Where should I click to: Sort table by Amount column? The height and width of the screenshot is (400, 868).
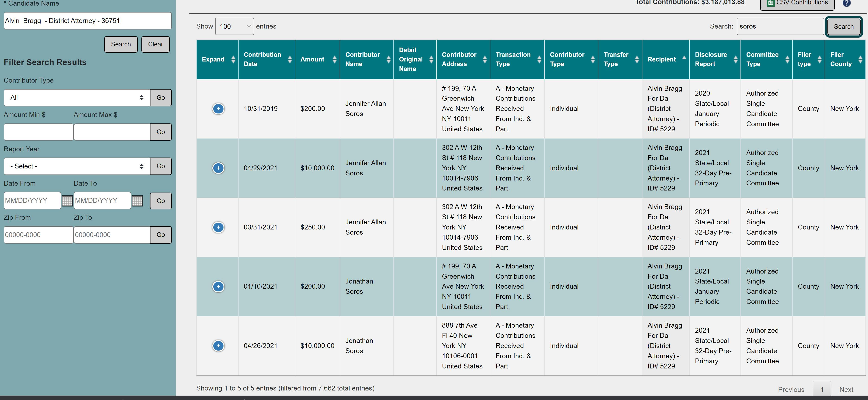point(317,59)
